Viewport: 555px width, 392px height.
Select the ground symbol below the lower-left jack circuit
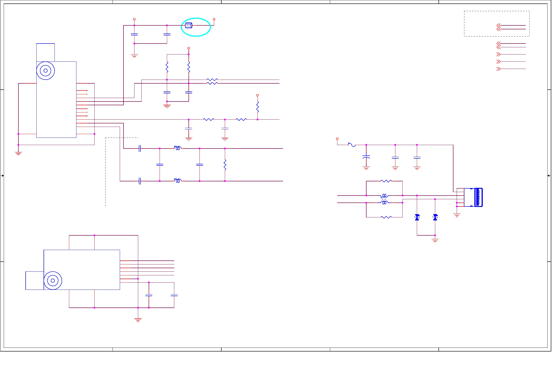138,320
